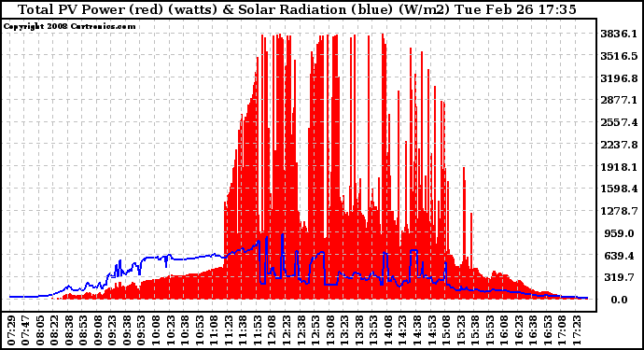Viewport: 644px width, 350px height.
Task: Click the 13:53 time label
Action: coord(373,330)
